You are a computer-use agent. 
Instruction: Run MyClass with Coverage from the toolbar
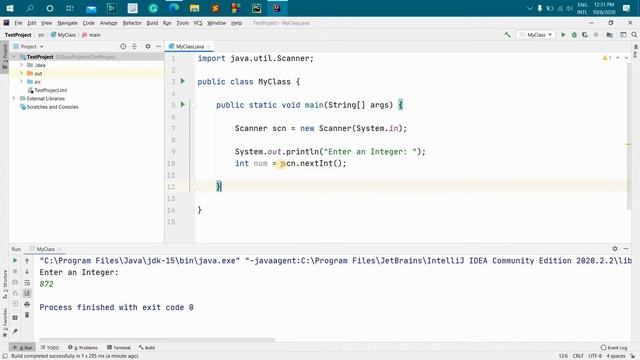585,35
